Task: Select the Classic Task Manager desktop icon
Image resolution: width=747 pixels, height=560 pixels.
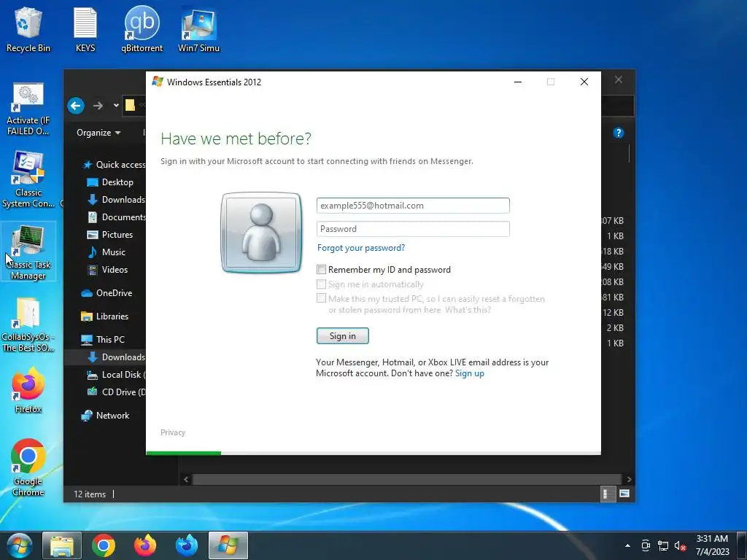Action: [x=28, y=252]
